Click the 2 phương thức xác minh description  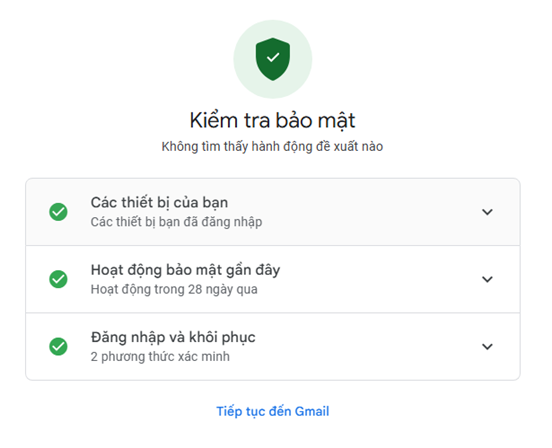pyautogui.click(x=160, y=356)
